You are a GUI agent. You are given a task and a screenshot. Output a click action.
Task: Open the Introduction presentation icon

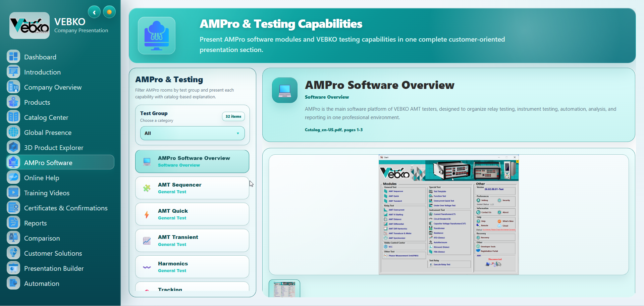point(13,72)
